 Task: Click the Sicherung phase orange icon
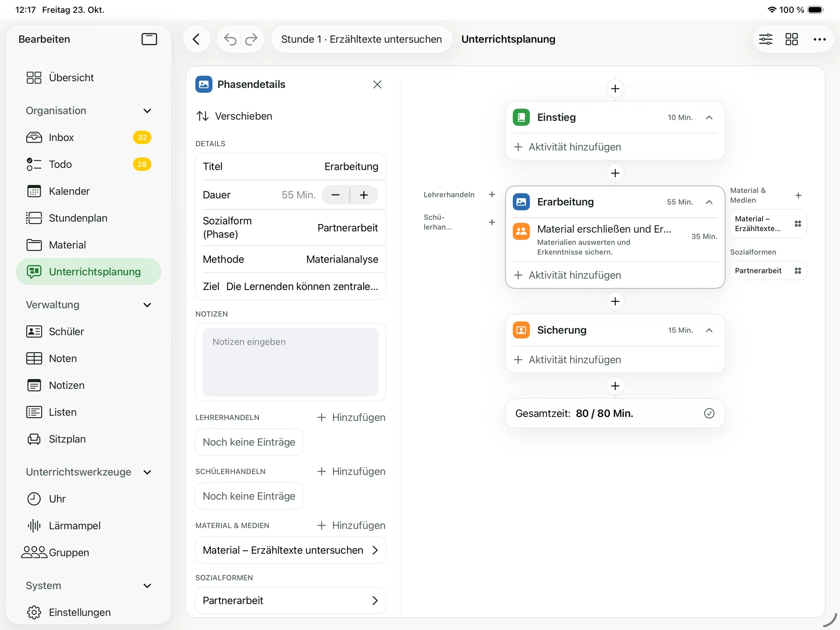pyautogui.click(x=521, y=330)
